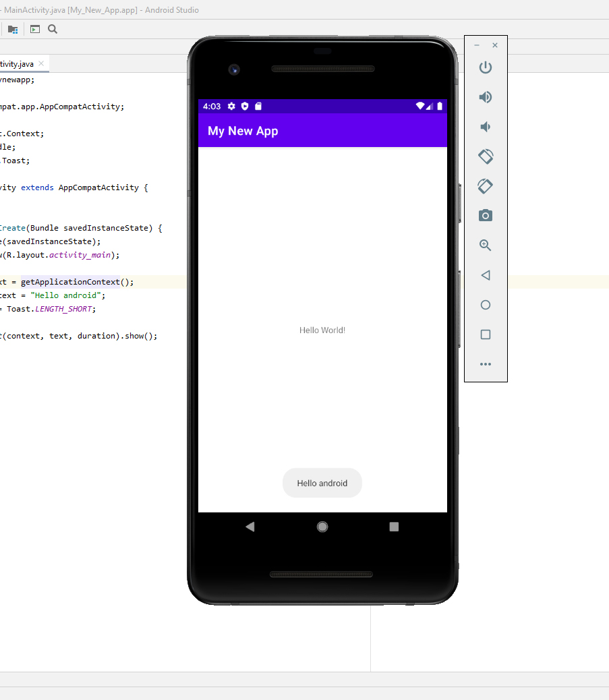Image resolution: width=609 pixels, height=700 pixels.
Task: Click the project structure icon in toolbar
Action: tap(13, 29)
